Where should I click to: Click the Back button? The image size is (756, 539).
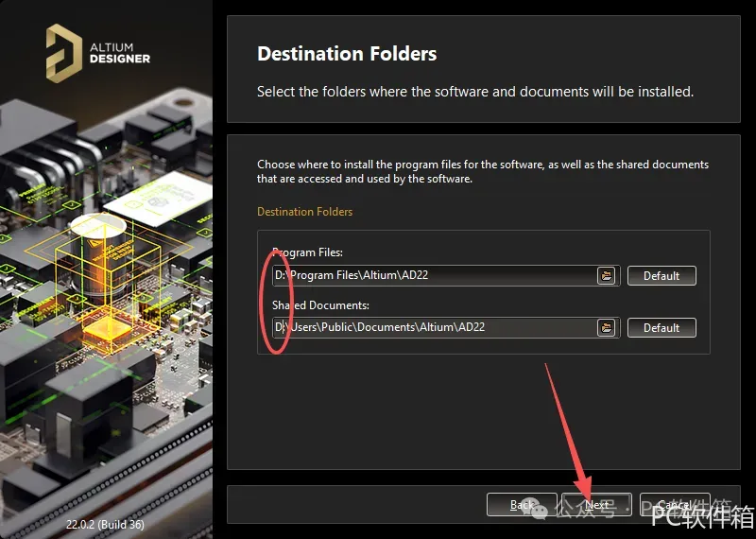[x=522, y=505]
